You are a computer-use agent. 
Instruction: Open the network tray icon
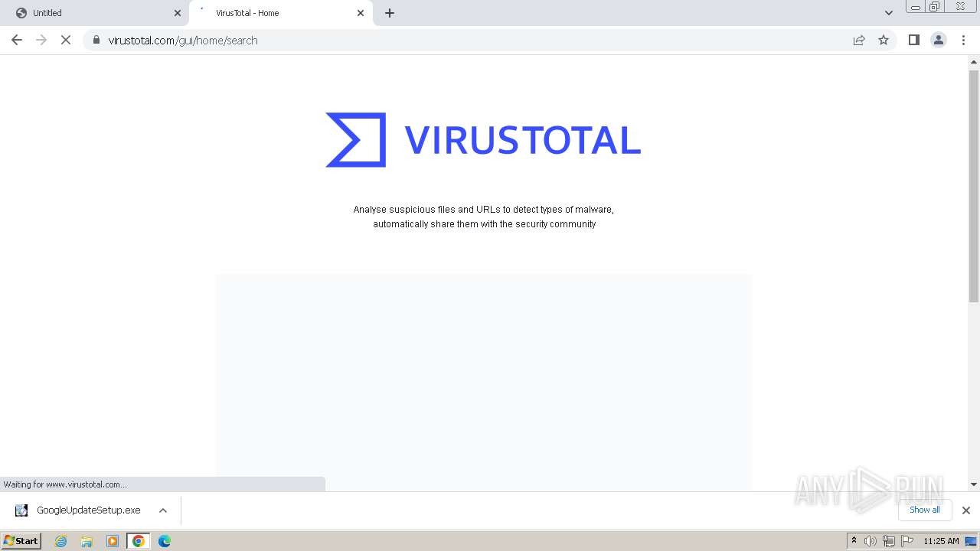pos(889,541)
